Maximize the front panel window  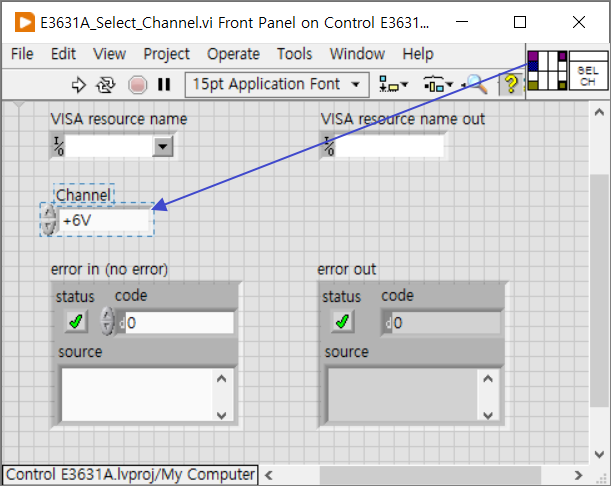520,22
